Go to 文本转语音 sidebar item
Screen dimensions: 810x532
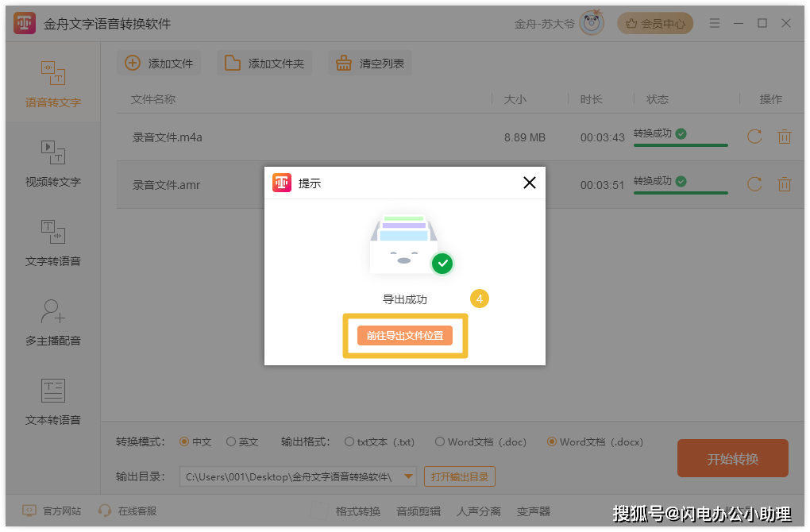tap(52, 403)
